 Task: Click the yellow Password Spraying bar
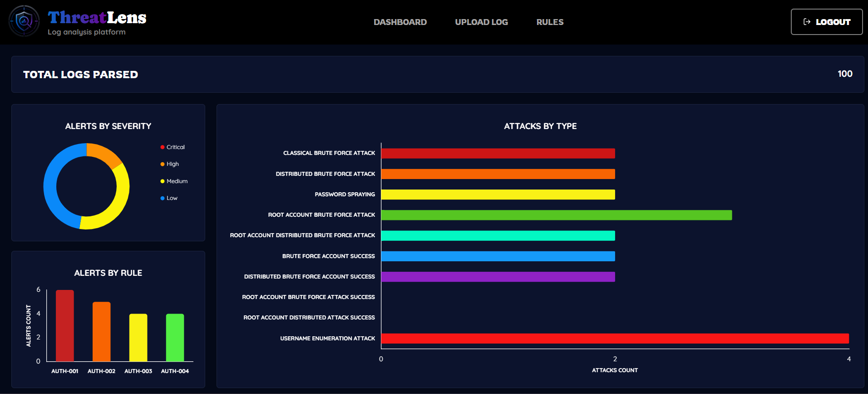(x=498, y=195)
